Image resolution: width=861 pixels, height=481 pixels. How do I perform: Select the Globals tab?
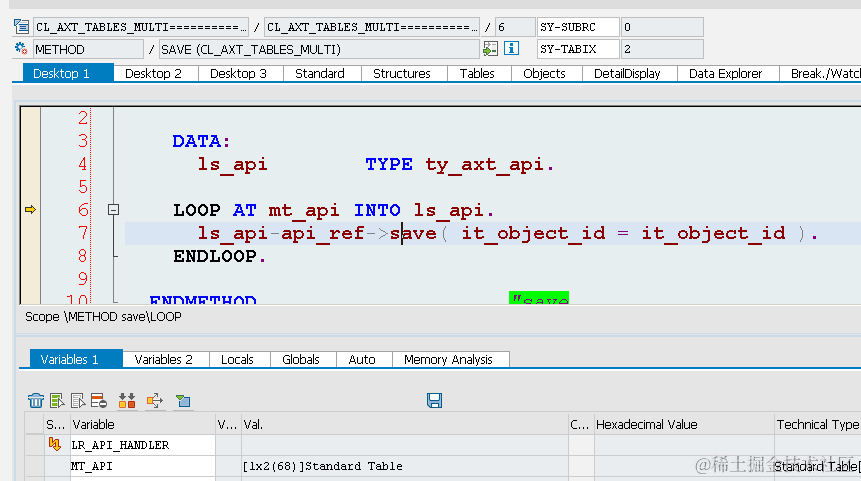click(x=303, y=359)
